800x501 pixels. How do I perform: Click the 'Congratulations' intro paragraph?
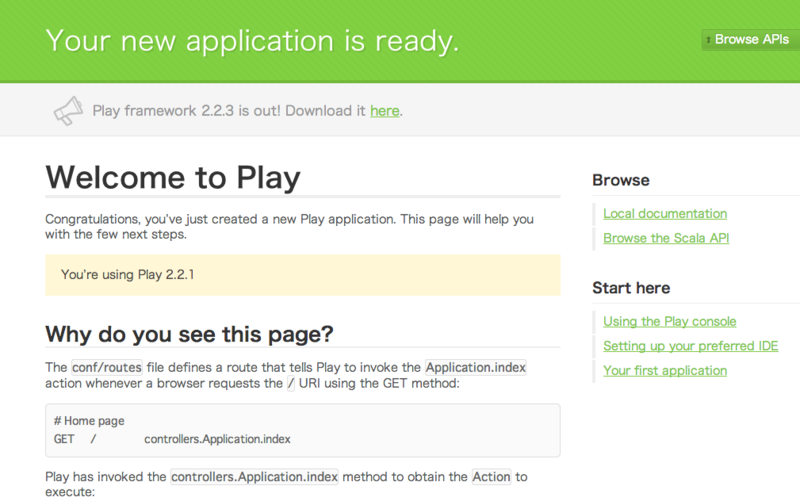289,227
